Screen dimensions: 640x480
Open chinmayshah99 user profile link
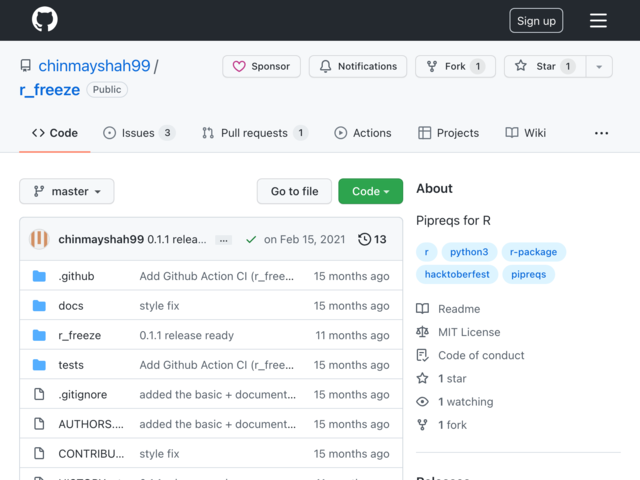click(x=94, y=66)
